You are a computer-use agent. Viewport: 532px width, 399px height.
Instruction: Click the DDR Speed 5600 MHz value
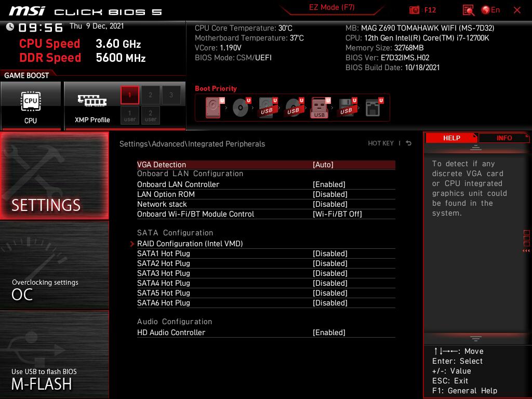pos(121,58)
